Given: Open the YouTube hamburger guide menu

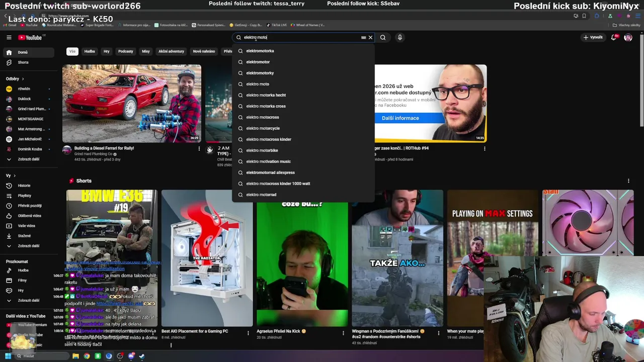Looking at the screenshot, I should tap(9, 37).
